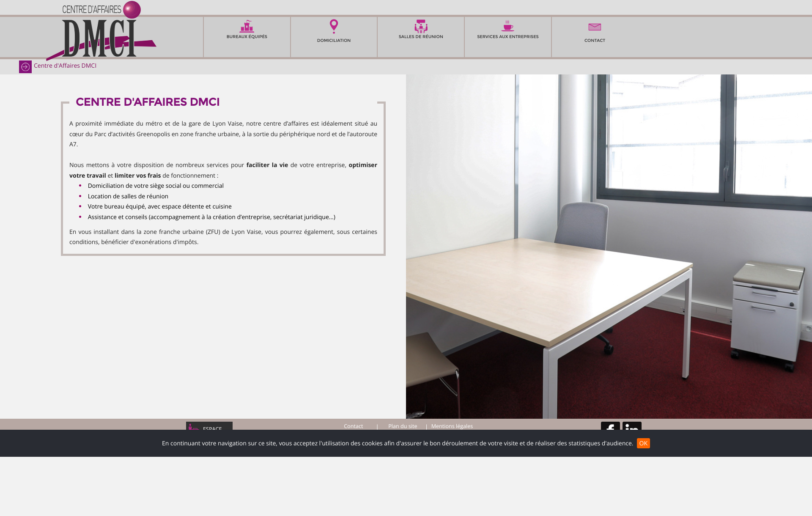Go to Salles de Réunion menu
The image size is (812, 516).
[x=421, y=37]
